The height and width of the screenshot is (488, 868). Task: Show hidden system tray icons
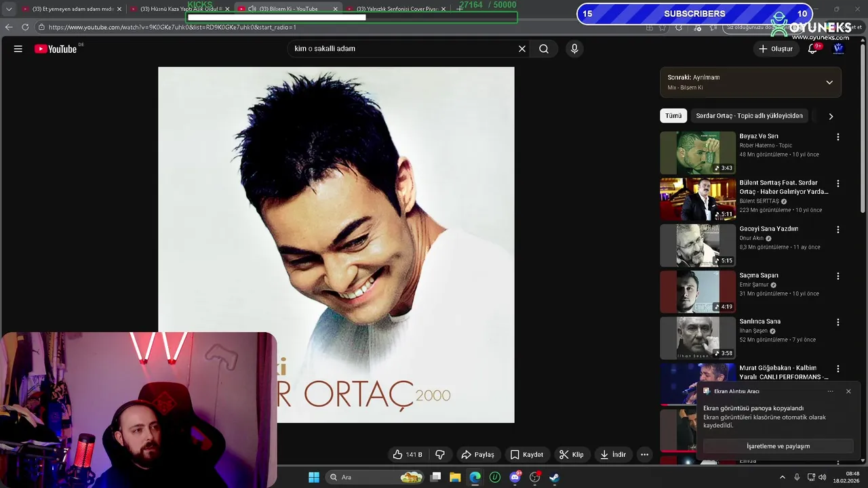[783, 477]
